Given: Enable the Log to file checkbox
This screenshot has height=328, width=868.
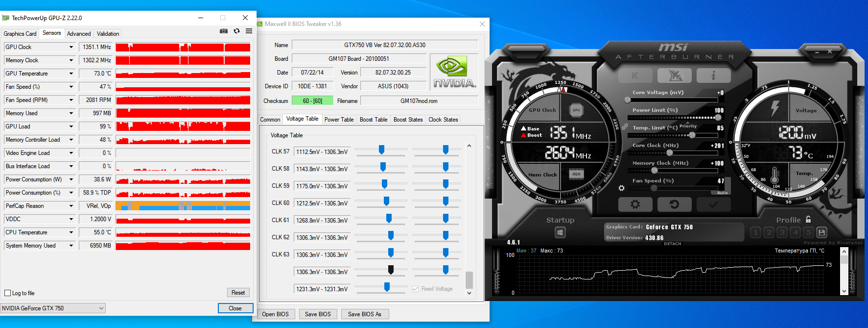Looking at the screenshot, I should pos(7,293).
